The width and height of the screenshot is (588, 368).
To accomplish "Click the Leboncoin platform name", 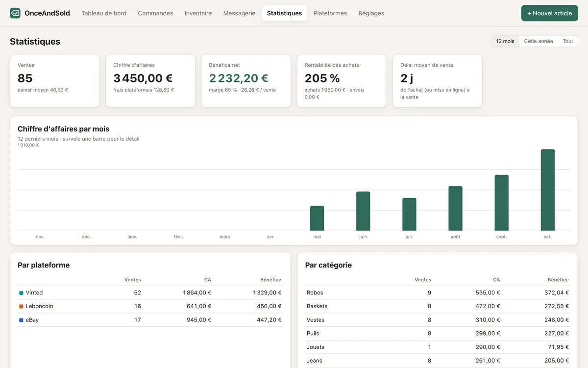I will click(x=39, y=306).
